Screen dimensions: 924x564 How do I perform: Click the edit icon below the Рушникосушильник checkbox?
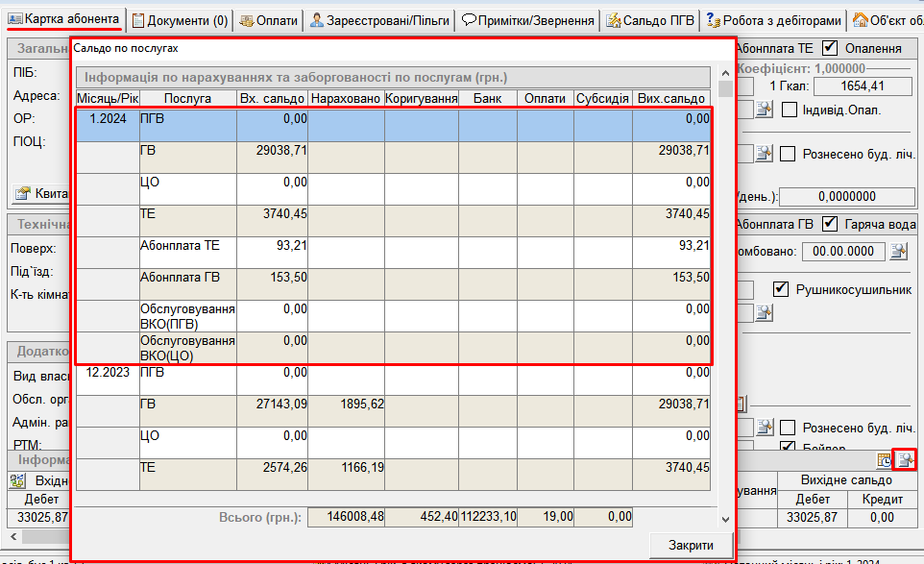[x=764, y=312]
